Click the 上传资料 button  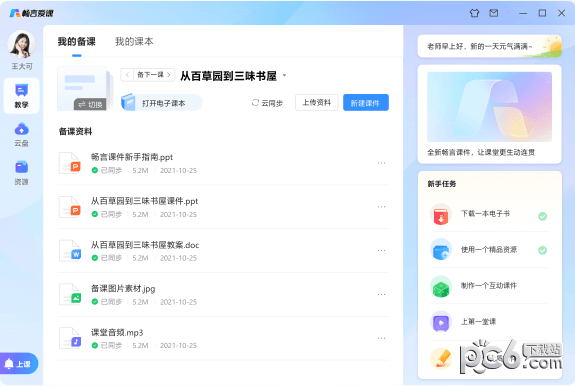click(x=316, y=103)
